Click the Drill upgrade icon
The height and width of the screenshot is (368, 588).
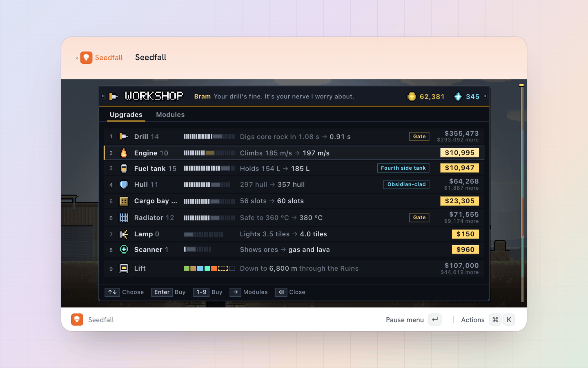click(123, 137)
